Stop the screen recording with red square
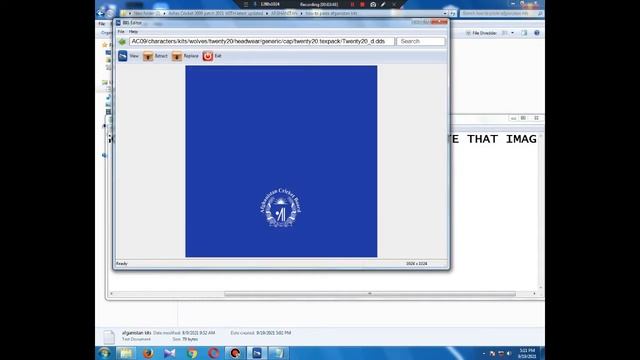This screenshot has height=360, width=640. click(362, 4)
